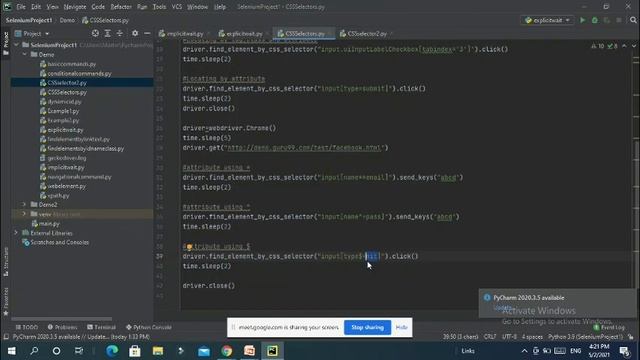
Task: Select CSSSelectors.py in project tree
Action: (67, 92)
